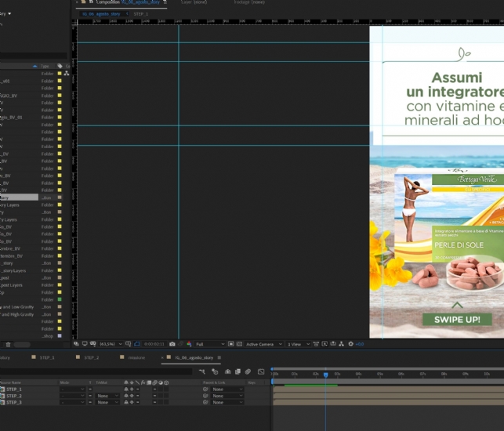Open TrkMat dropdown for STEP_3 layer
The image size is (504, 431).
[x=107, y=402]
